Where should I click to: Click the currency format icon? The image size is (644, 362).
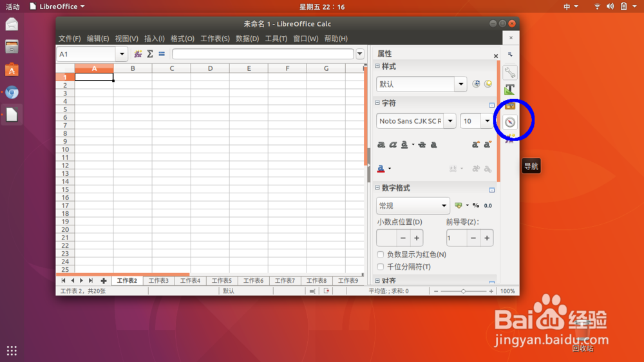[459, 205]
